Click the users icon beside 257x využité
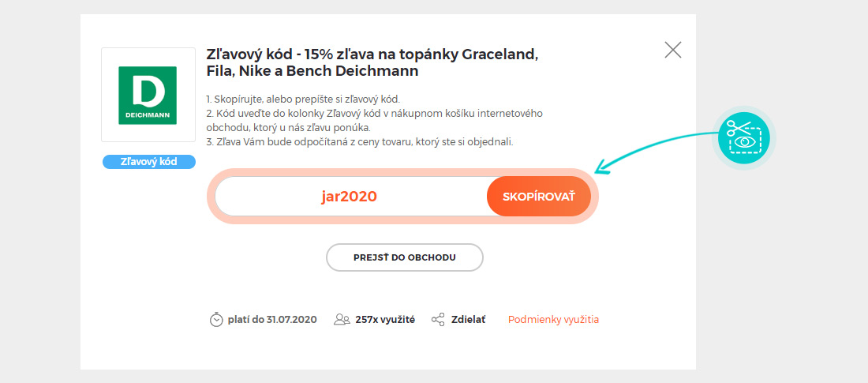Screen dimensions: 868x383 point(342,320)
